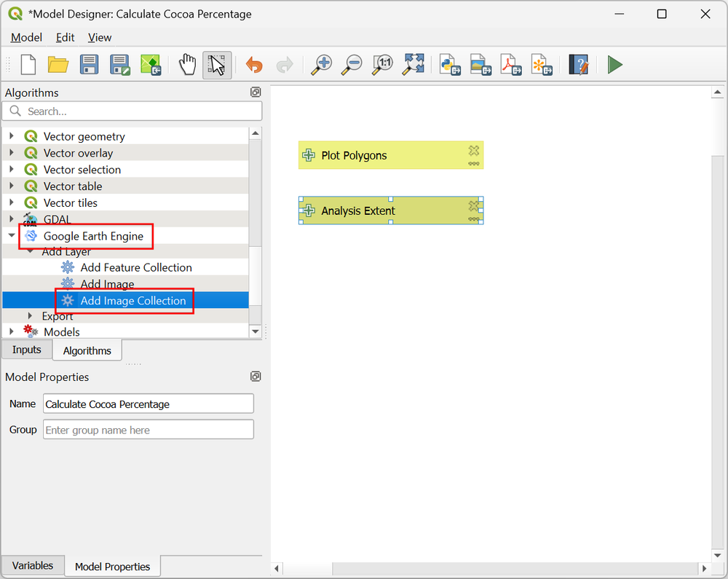The image size is (728, 579).
Task: Select the Analysis Extent input box
Action: pyautogui.click(x=391, y=210)
